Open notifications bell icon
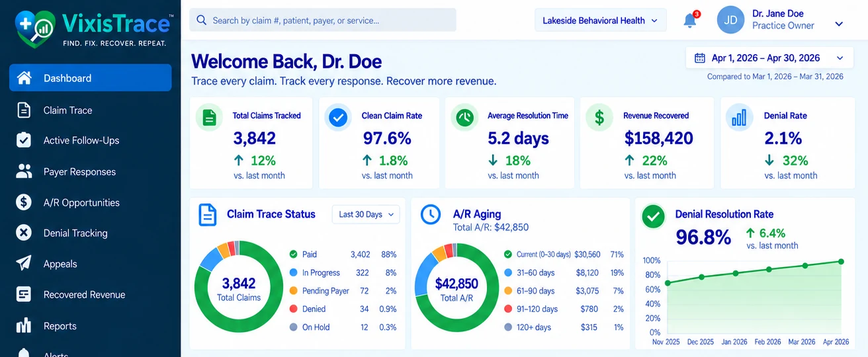The image size is (868, 357). tap(690, 20)
